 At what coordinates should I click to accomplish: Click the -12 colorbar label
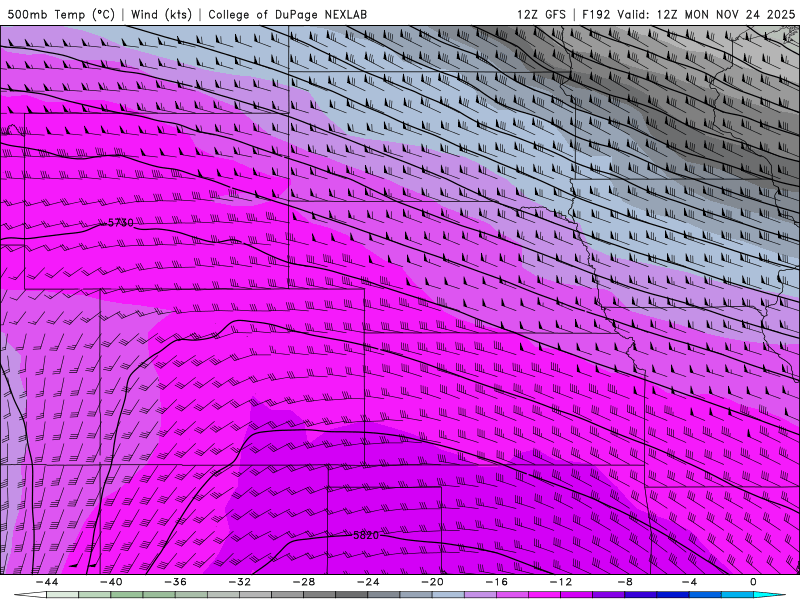click(x=561, y=582)
